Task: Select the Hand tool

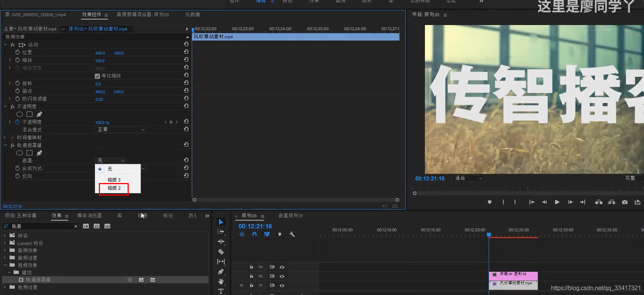Action: pos(221,281)
